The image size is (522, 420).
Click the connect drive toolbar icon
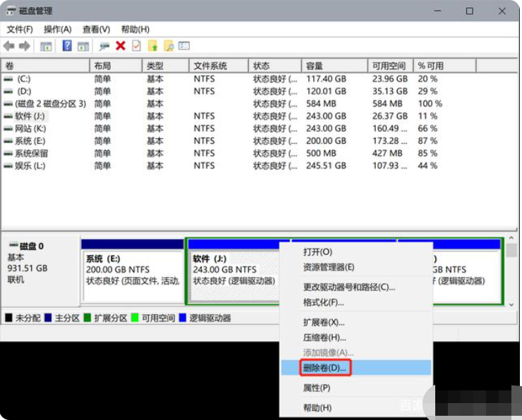tap(104, 46)
